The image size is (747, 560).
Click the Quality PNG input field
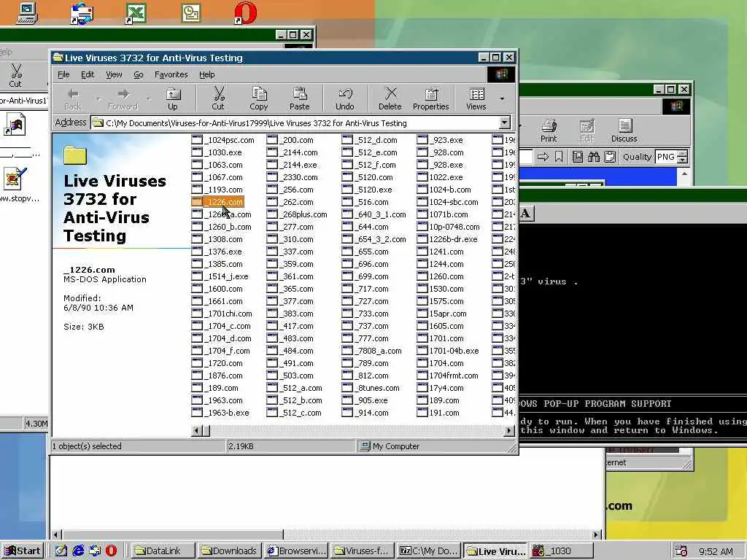tap(667, 157)
